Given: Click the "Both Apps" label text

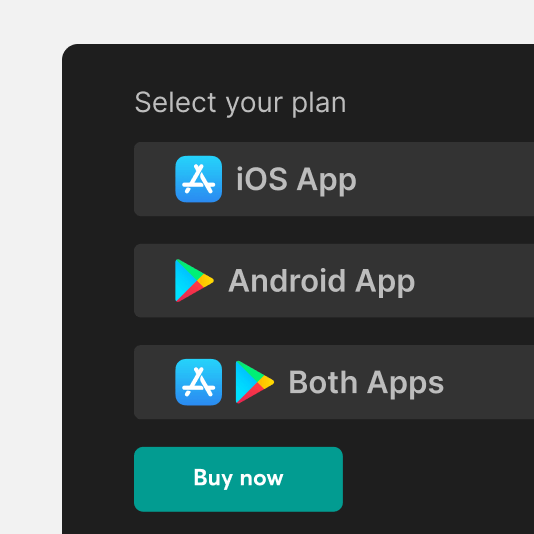Looking at the screenshot, I should (x=366, y=383).
